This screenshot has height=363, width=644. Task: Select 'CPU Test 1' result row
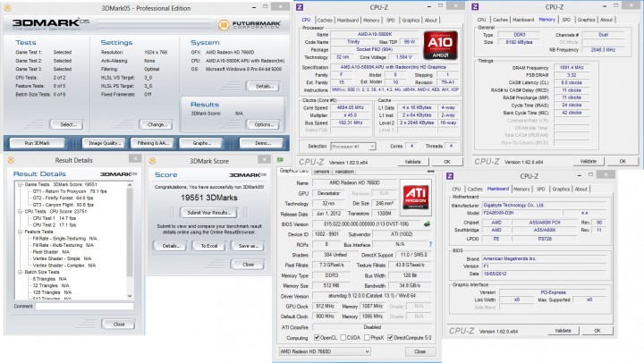55,218
